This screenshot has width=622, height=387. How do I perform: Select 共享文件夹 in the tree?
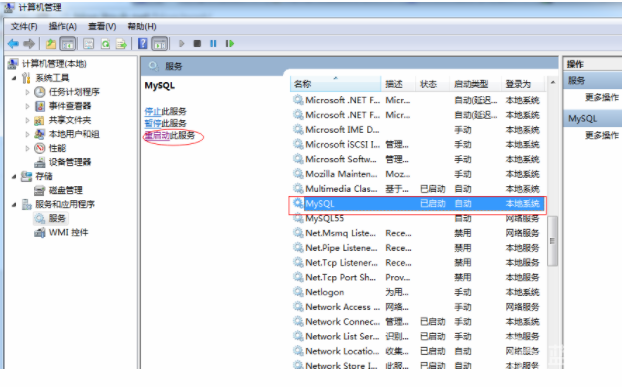(x=70, y=120)
